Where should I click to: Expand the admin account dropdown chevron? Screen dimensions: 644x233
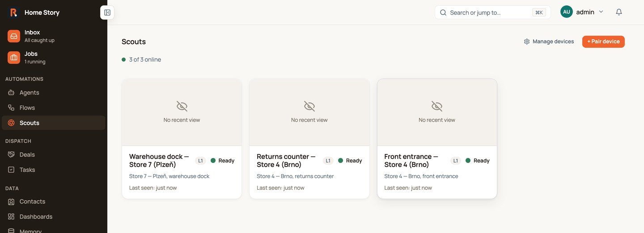point(601,12)
